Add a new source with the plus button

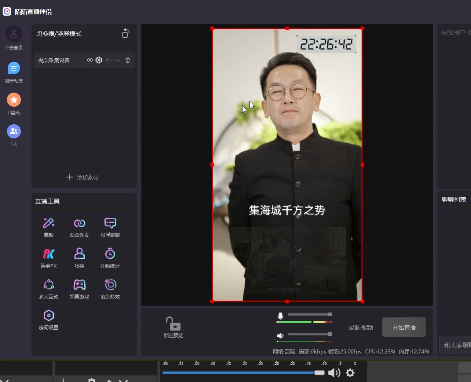point(82,177)
